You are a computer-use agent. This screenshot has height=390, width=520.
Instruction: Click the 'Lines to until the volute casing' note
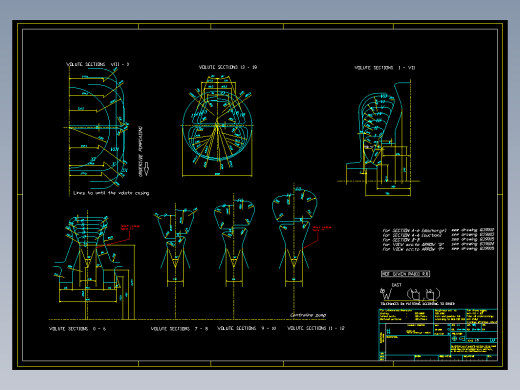point(111,193)
